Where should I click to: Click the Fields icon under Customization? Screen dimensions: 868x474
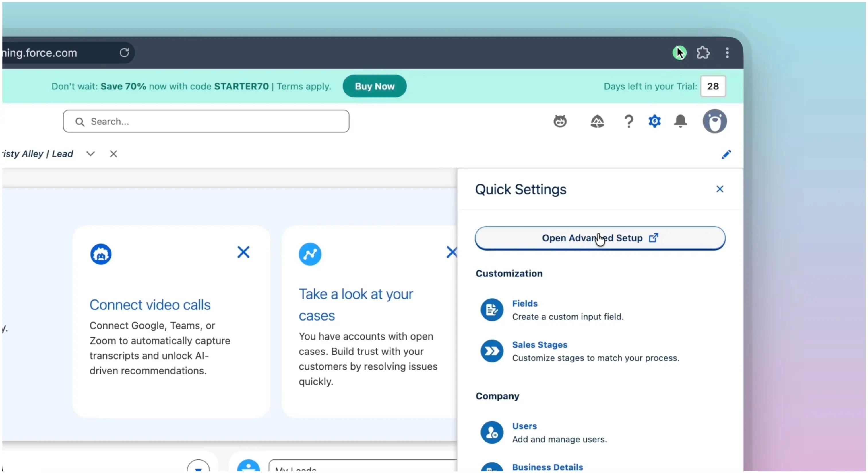(x=492, y=310)
